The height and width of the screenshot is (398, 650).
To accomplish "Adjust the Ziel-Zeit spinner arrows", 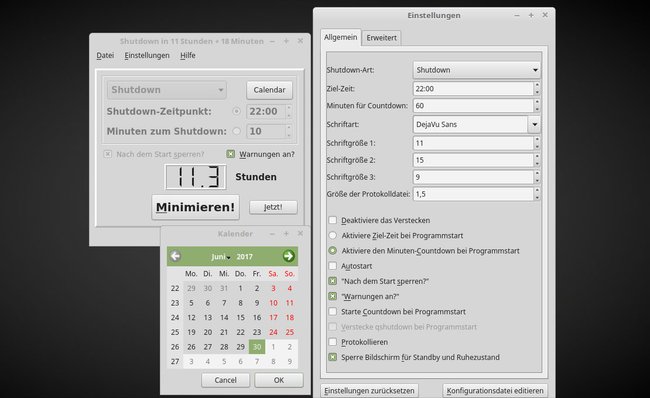I will (x=537, y=89).
